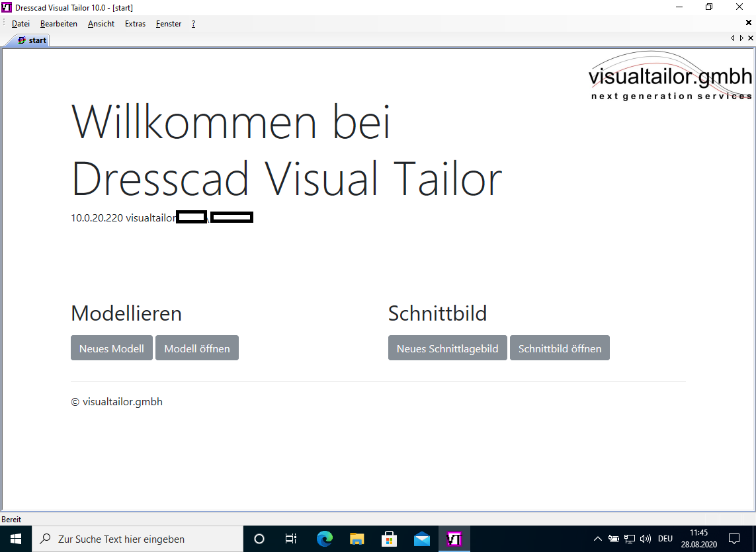Click the speaker volume tray icon
This screenshot has height=552, width=756.
coord(646,539)
